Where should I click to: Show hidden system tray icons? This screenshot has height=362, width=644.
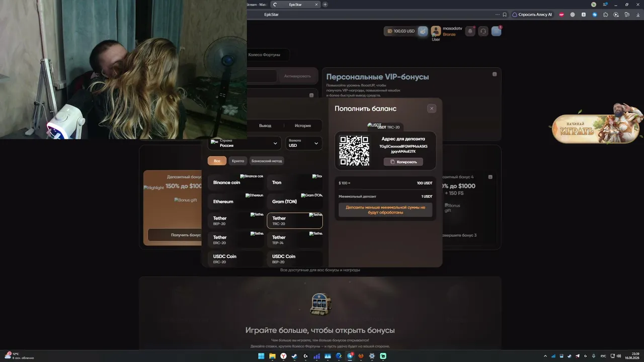point(545,356)
